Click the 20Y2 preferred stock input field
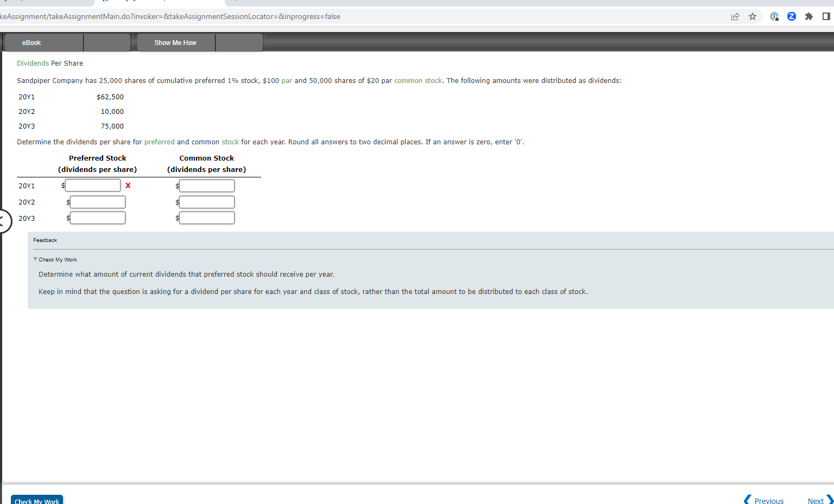 [x=98, y=202]
